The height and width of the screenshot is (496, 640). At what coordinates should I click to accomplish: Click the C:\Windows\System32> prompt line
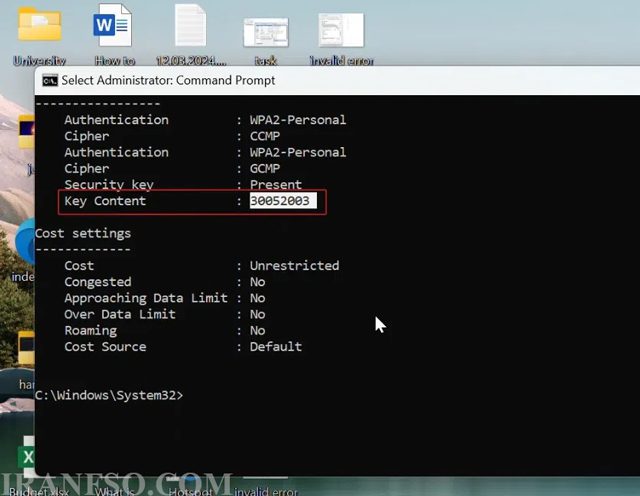pyautogui.click(x=109, y=395)
